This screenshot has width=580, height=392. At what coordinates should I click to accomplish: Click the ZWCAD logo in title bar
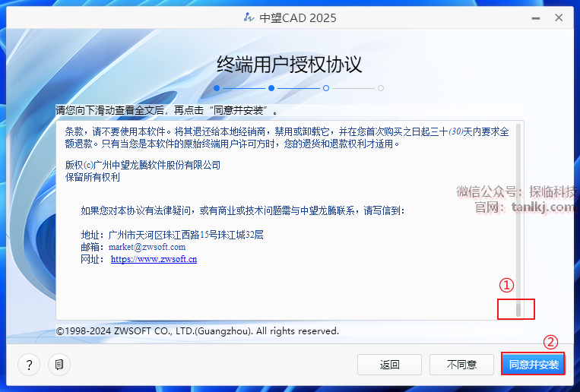[x=249, y=17]
